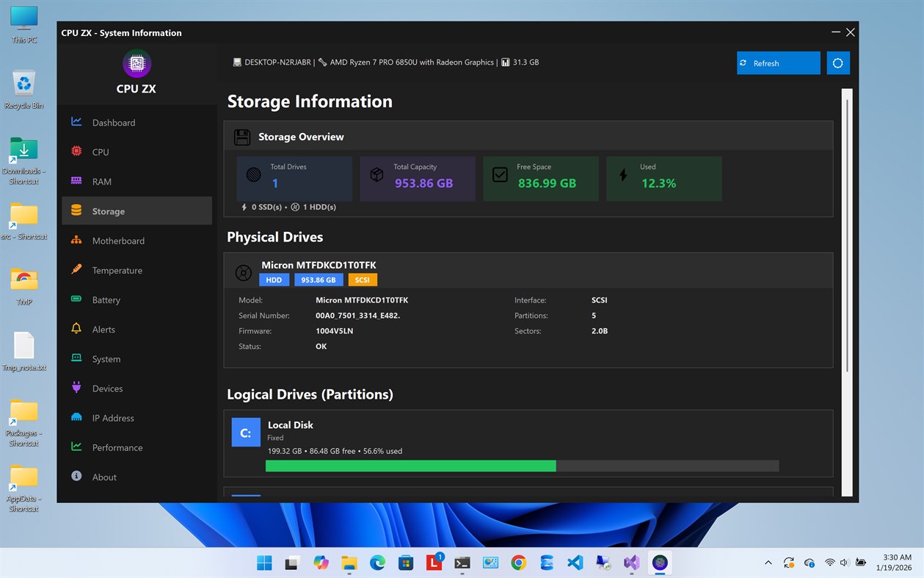Open the circular blue icon beside Refresh
The width and height of the screenshot is (924, 578).
838,63
